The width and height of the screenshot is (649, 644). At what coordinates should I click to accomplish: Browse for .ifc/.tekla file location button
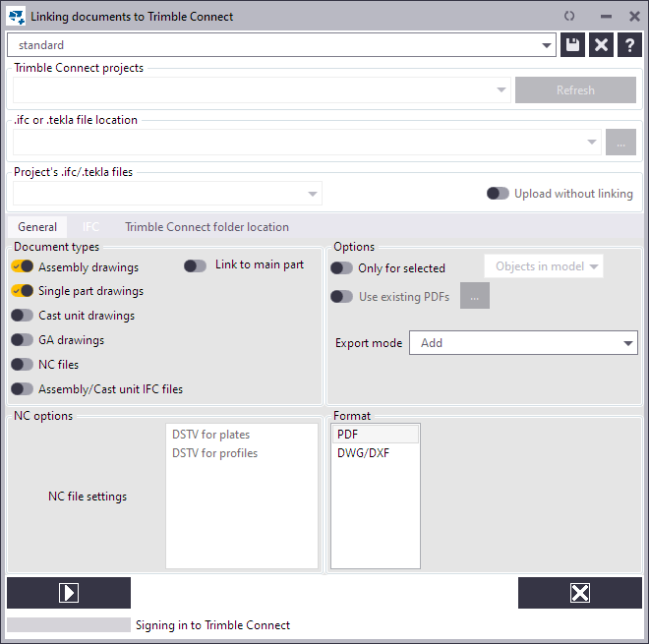pos(620,142)
